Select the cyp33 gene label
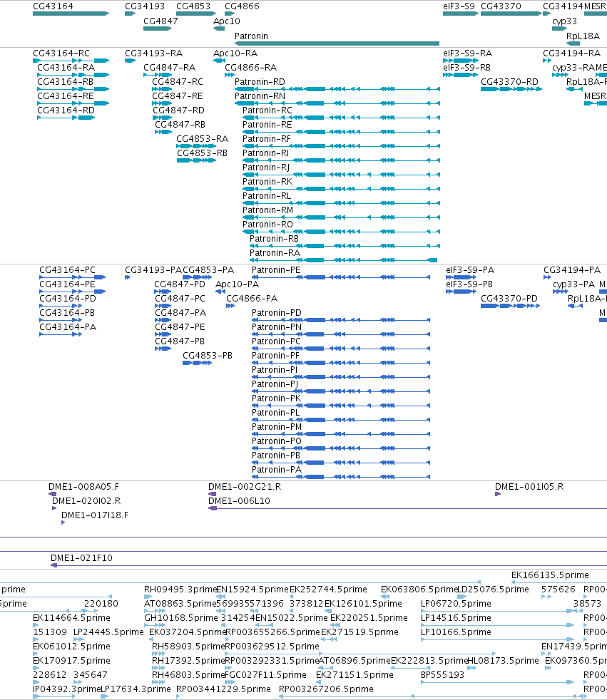Screen dimensions: 607x700 coord(564,21)
